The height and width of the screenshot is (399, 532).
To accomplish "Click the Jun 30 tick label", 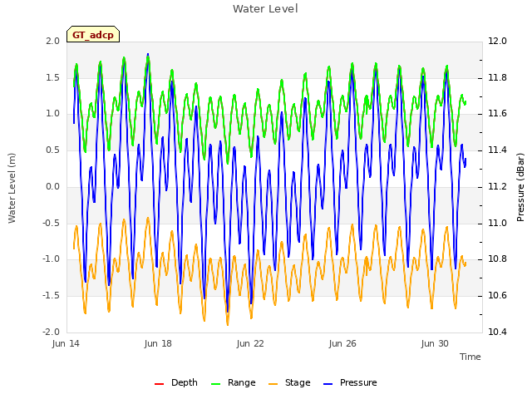I will click(435, 343).
